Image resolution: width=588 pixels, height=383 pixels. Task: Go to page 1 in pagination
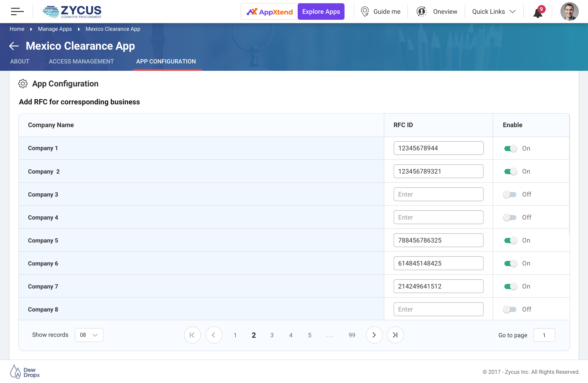pos(235,335)
